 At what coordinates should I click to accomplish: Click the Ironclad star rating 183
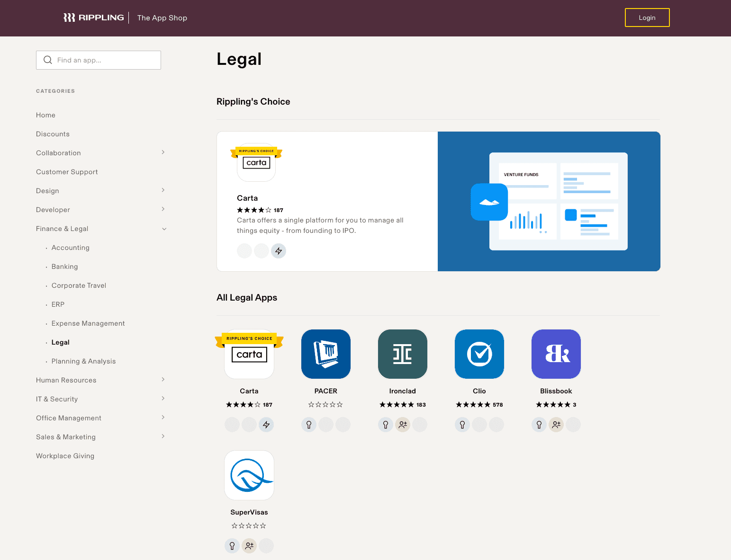click(403, 405)
